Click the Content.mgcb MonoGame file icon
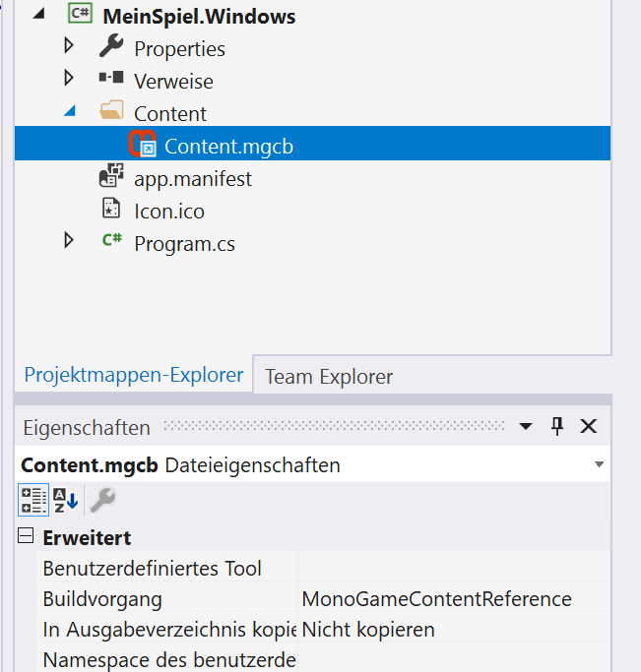641x672 pixels. pyautogui.click(x=144, y=145)
